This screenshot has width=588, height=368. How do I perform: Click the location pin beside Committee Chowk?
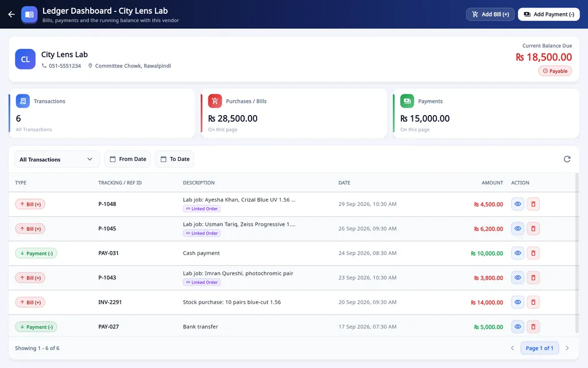tap(90, 66)
